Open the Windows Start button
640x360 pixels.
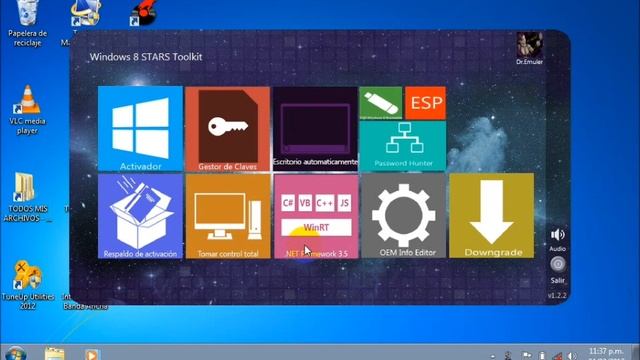[x=16, y=353]
